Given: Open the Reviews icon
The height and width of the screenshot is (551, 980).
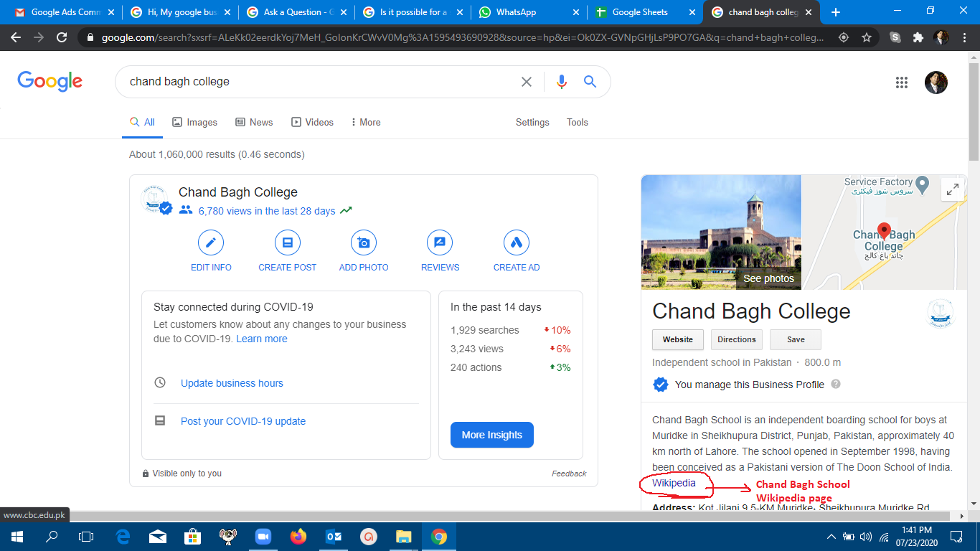Looking at the screenshot, I should tap(440, 243).
